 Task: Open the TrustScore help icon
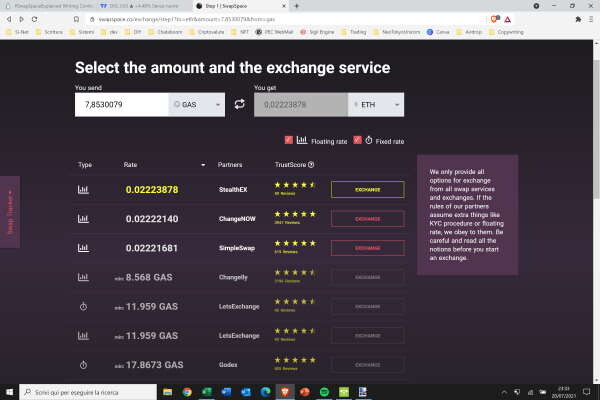(311, 165)
